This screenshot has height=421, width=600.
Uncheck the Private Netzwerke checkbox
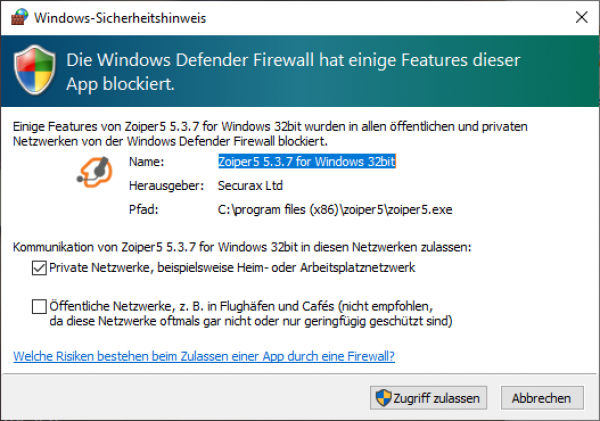[x=39, y=268]
